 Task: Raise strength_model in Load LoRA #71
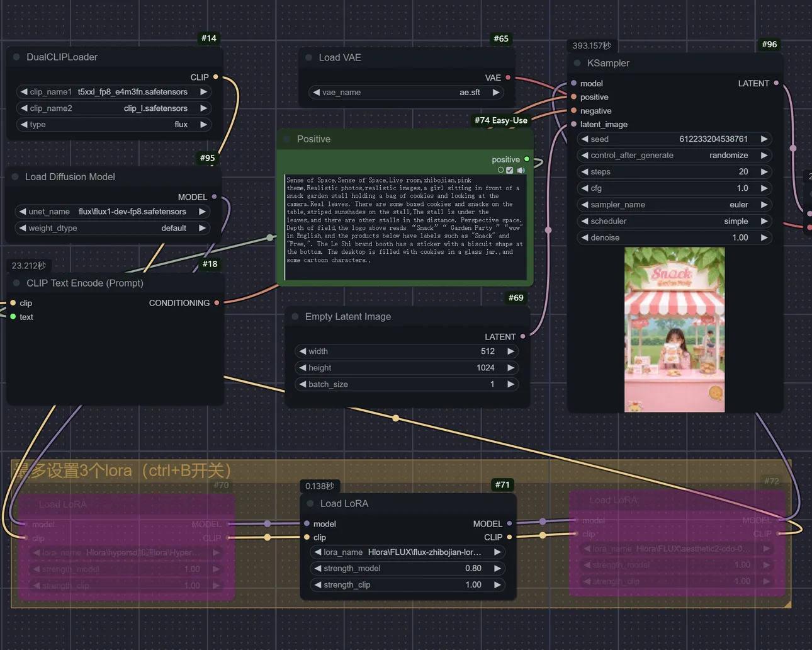pyautogui.click(x=497, y=568)
